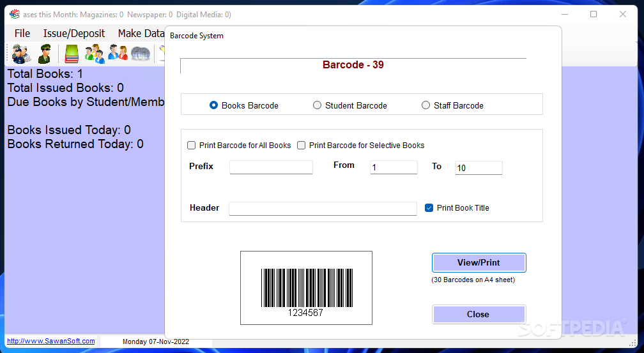This screenshot has height=353, width=644.
Task: Click the 'Total Books: 1' text
Action: [45, 74]
